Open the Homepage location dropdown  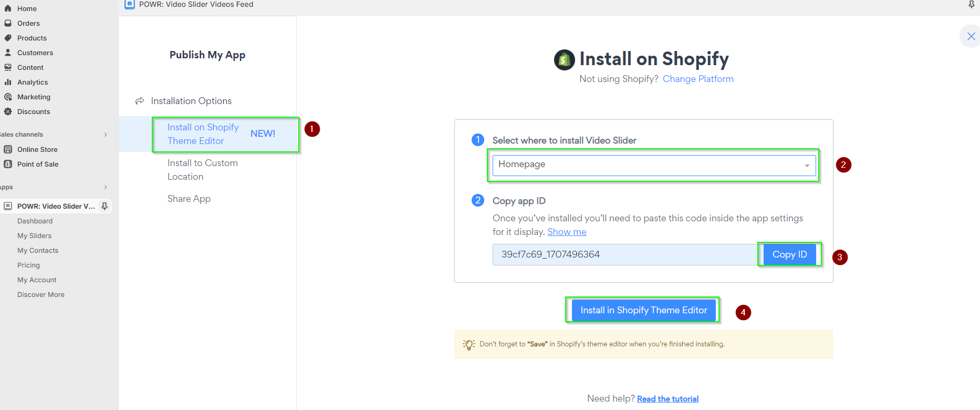pyautogui.click(x=654, y=165)
